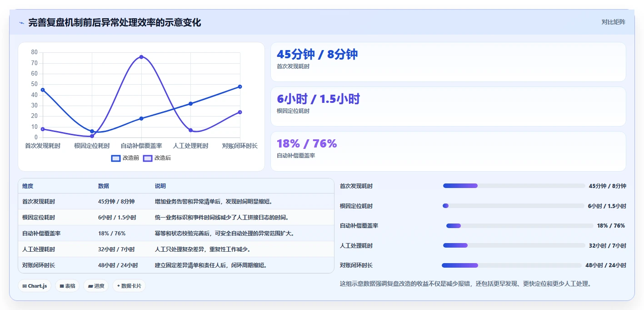Screen dimensions: 644x310
Task: Click the 首次发现耗时 progress bar
Action: pos(514,186)
